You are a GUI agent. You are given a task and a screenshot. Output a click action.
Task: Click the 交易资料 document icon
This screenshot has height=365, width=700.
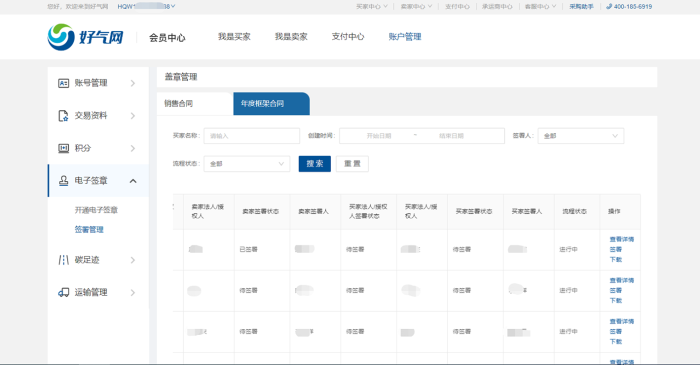(63, 116)
